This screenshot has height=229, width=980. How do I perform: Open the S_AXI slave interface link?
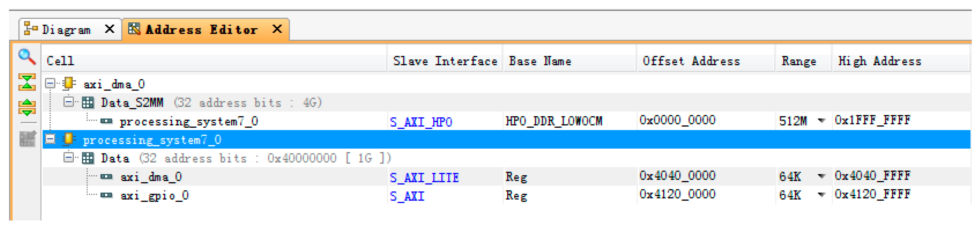pyautogui.click(x=407, y=196)
